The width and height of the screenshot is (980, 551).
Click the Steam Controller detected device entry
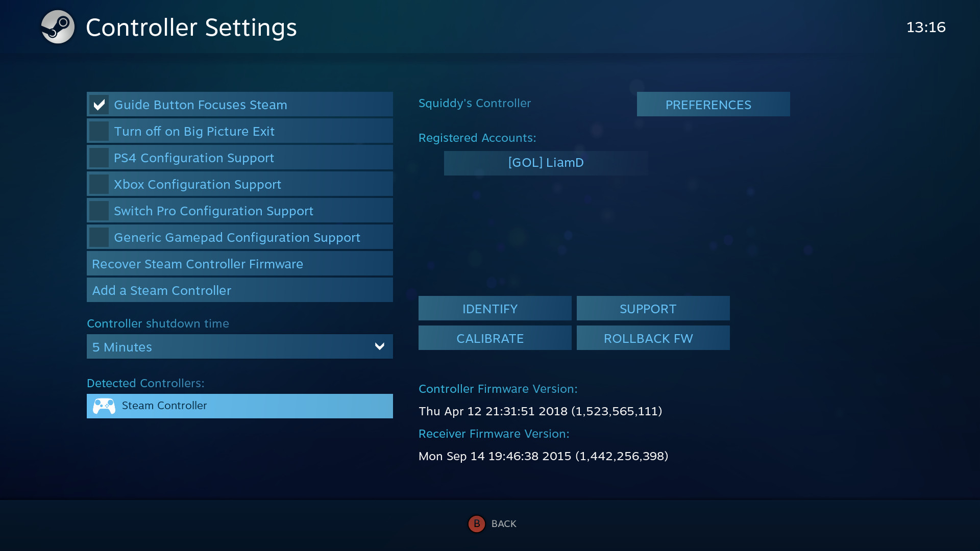[x=239, y=406]
